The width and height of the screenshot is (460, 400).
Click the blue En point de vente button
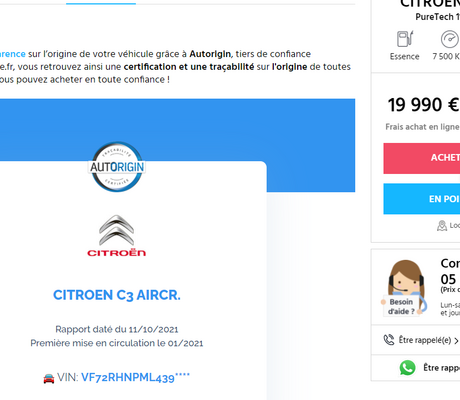[x=422, y=199]
